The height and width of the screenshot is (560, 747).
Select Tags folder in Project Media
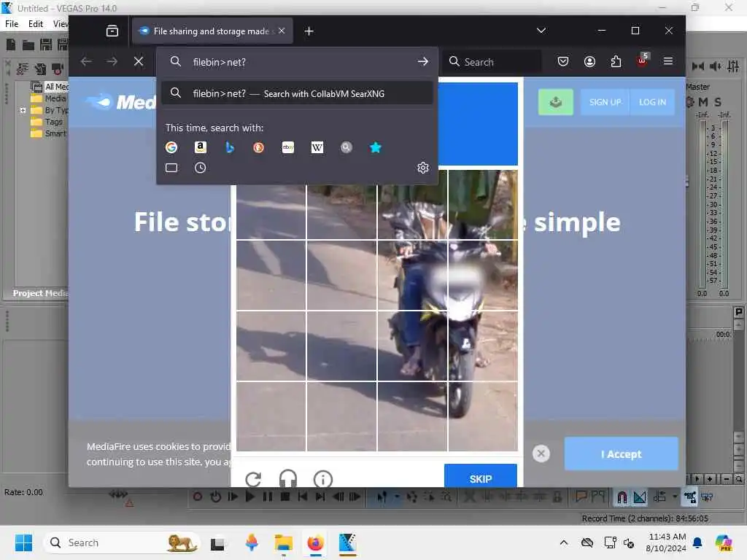pos(47,122)
